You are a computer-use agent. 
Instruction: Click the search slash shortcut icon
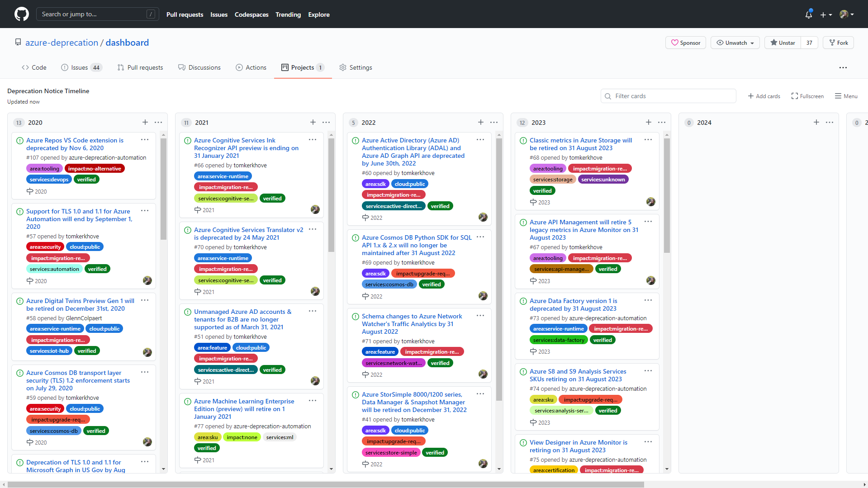pos(151,14)
